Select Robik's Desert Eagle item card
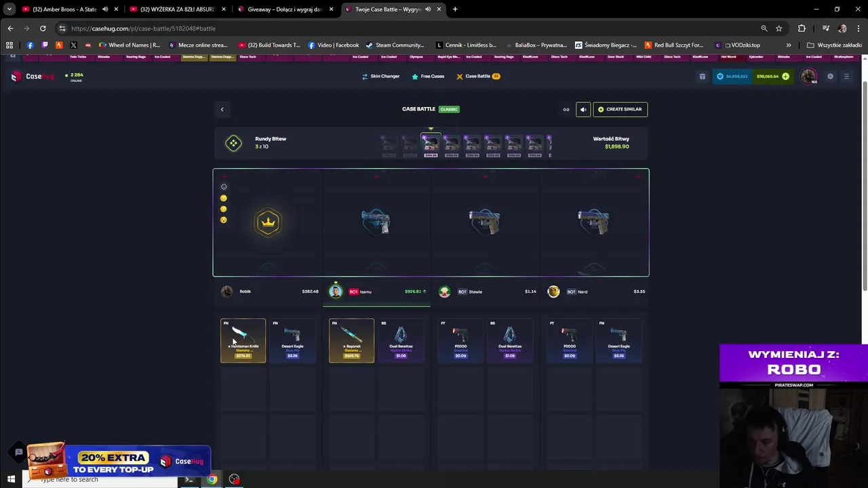Screen dimensions: 868x488 point(292,340)
